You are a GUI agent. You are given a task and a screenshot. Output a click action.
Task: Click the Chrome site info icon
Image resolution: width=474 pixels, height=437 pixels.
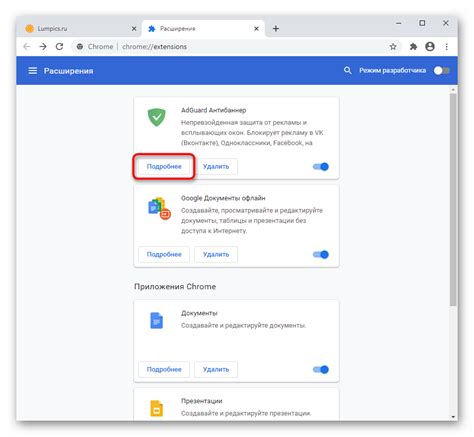(80, 47)
